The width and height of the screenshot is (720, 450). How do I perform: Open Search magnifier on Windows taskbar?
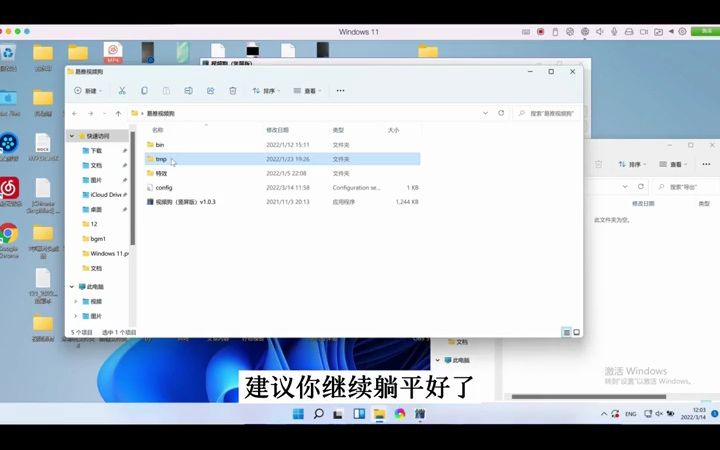click(x=318, y=414)
